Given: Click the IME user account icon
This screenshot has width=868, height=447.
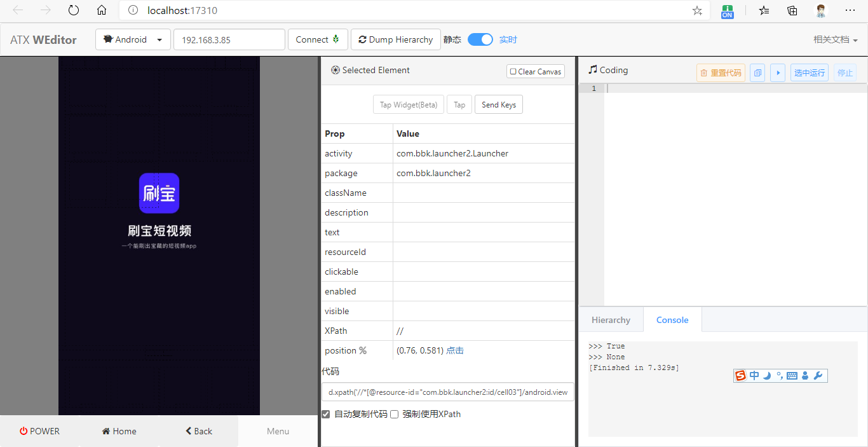Looking at the screenshot, I should click(805, 376).
